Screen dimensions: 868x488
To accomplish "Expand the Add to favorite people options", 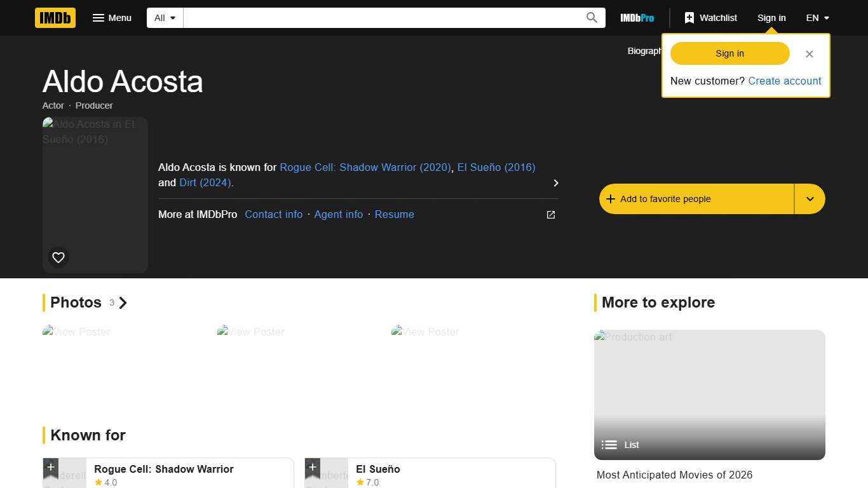I will coord(810,198).
